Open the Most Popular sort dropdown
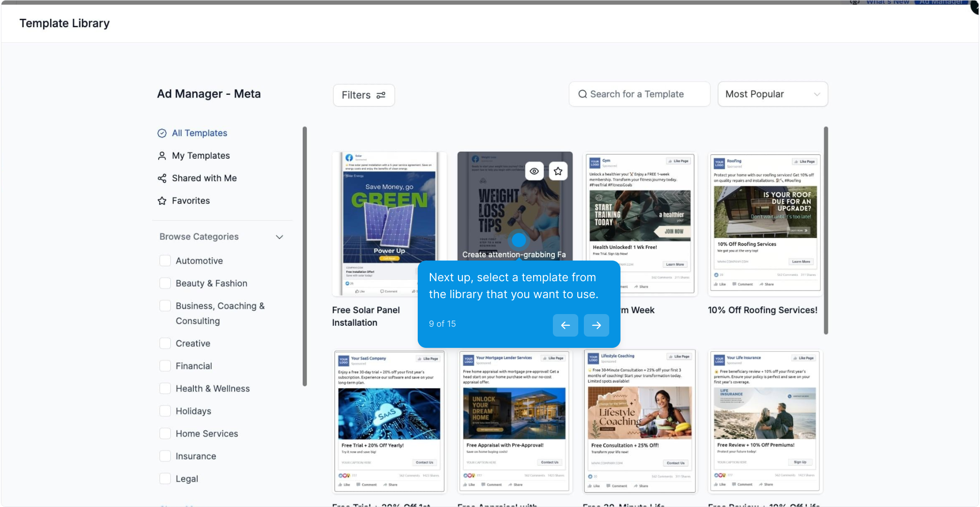This screenshot has width=980, height=507. [x=773, y=94]
